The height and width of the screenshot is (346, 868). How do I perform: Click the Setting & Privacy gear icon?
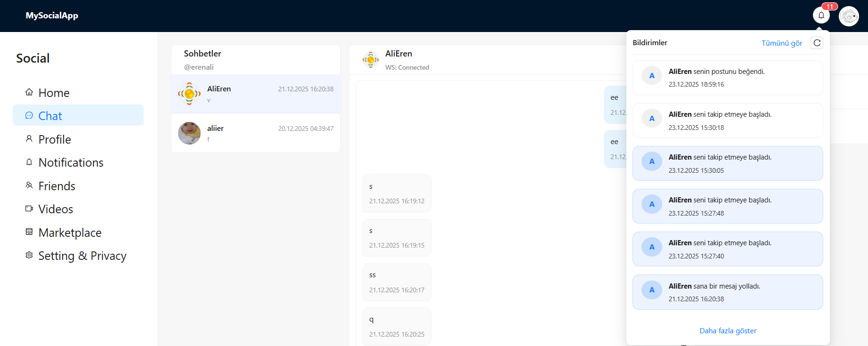click(29, 255)
